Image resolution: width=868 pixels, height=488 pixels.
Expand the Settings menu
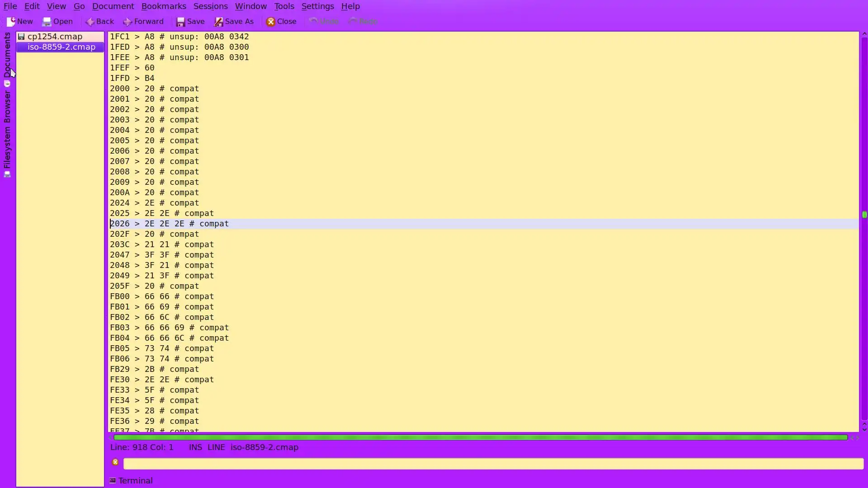[x=317, y=6]
